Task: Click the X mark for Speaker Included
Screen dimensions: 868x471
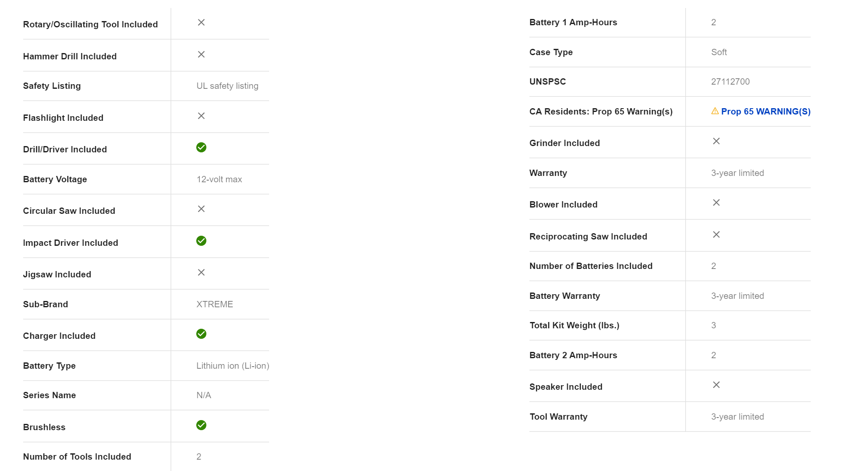Action: coord(716,385)
